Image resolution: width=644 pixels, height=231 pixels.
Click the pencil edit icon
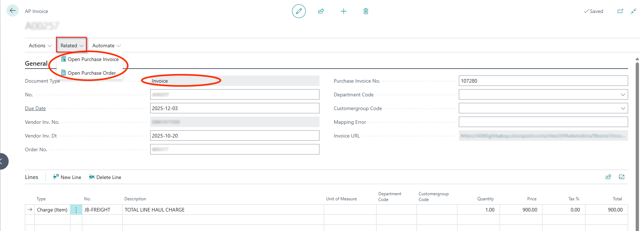[x=299, y=11]
